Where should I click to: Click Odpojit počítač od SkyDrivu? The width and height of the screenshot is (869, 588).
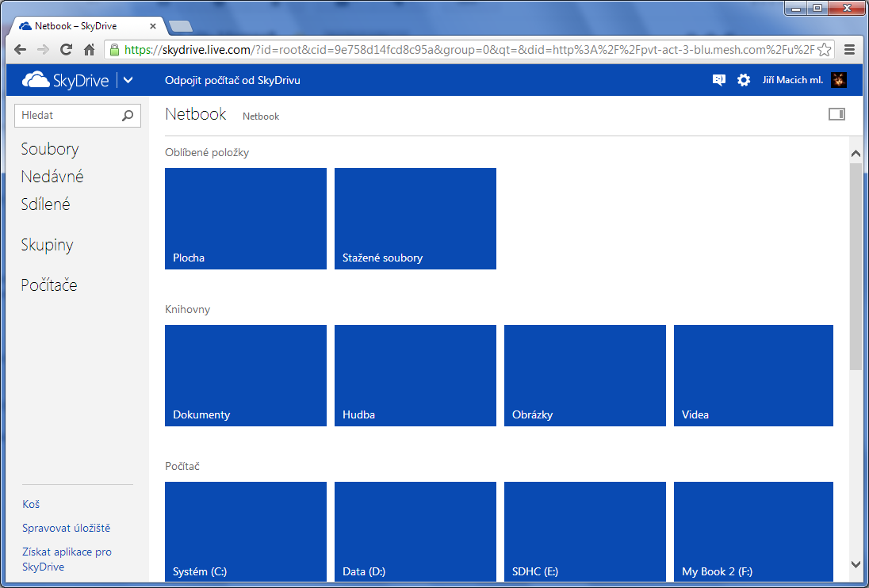[x=232, y=80]
